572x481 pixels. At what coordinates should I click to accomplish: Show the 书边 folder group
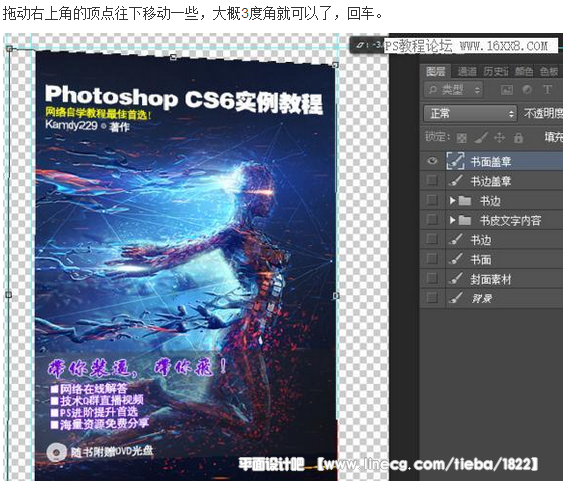pyautogui.click(x=432, y=200)
